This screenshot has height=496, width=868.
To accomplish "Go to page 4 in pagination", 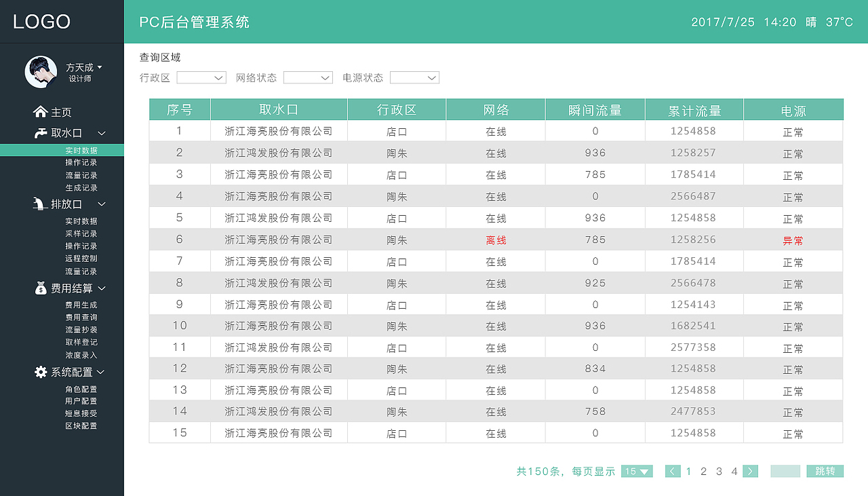I will point(733,471).
